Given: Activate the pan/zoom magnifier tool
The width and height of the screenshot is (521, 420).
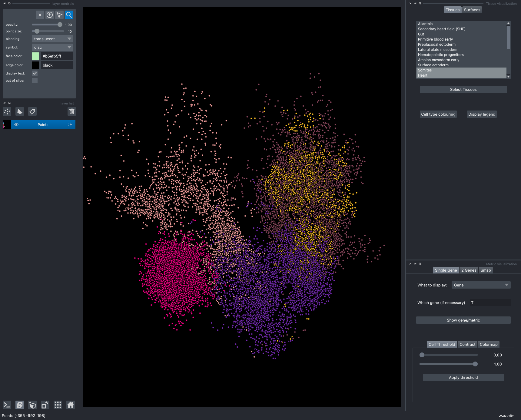Looking at the screenshot, I should pos(69,15).
